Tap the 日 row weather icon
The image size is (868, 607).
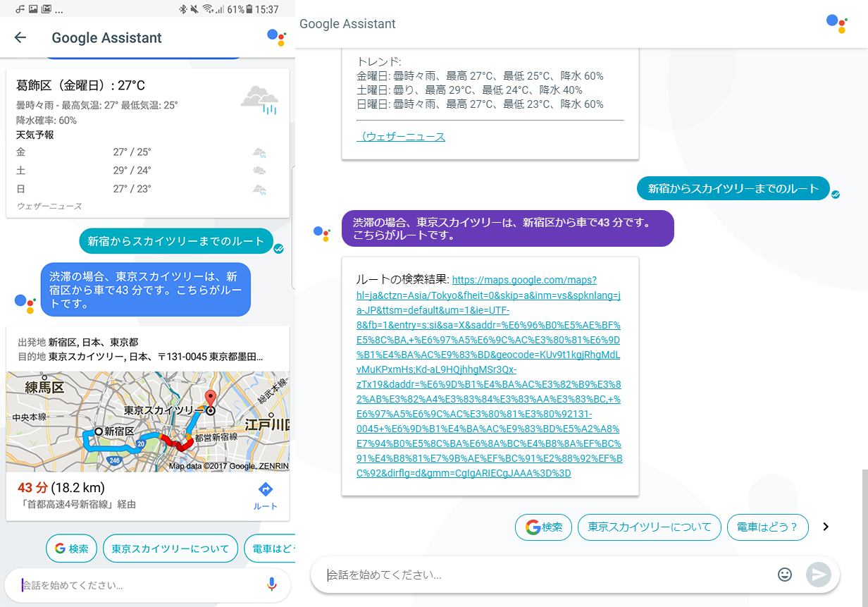coord(259,189)
